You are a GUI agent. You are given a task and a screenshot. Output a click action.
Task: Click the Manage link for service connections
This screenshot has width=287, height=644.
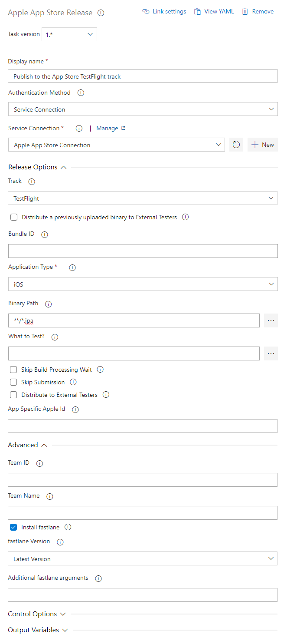click(107, 128)
